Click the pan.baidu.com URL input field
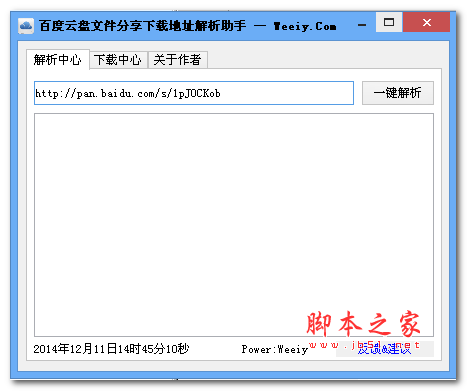467x391 pixels. (x=194, y=93)
